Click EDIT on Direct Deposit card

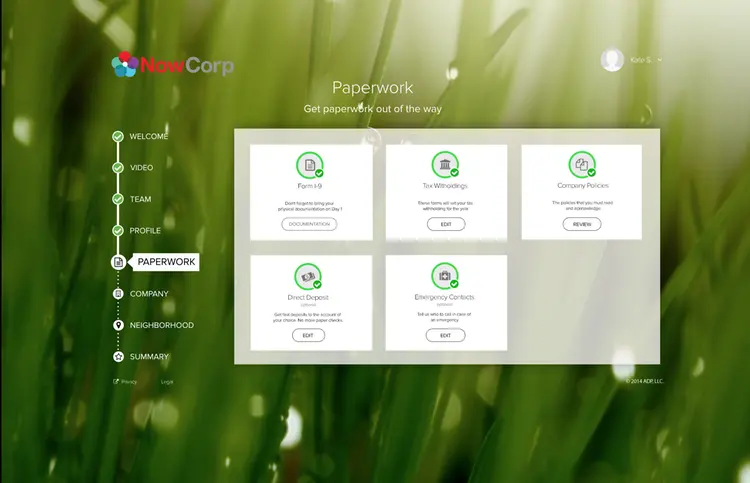coord(309,335)
